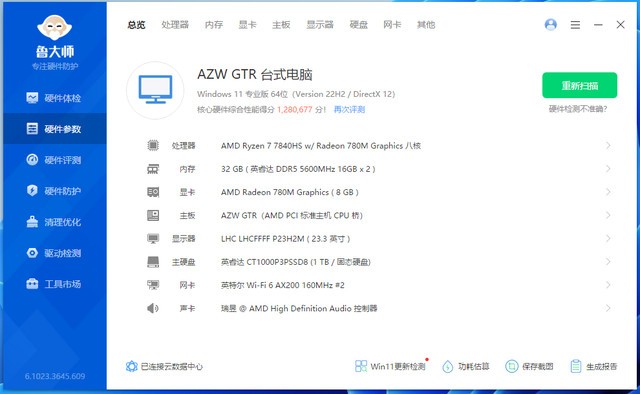
Task: Open 工具市场 in the sidebar
Action: [x=55, y=284]
